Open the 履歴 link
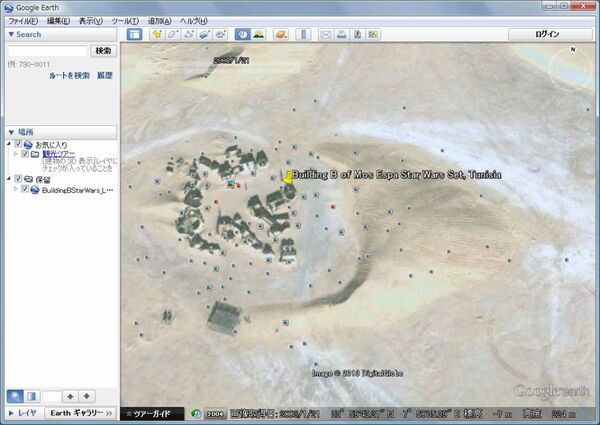 (104, 76)
